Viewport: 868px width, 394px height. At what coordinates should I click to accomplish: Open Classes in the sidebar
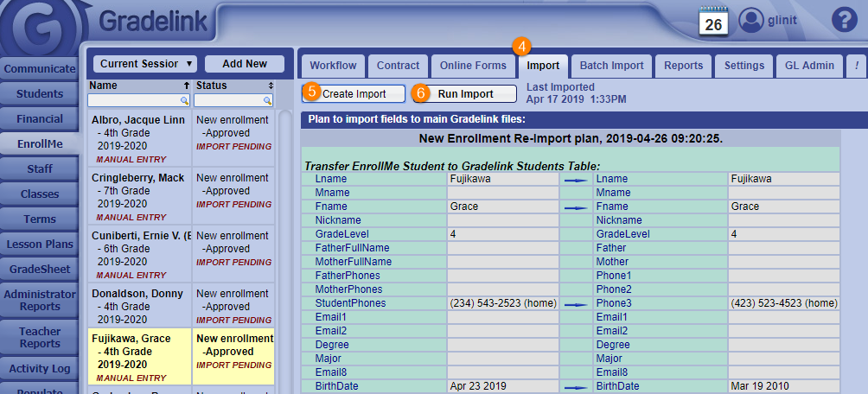click(x=40, y=194)
